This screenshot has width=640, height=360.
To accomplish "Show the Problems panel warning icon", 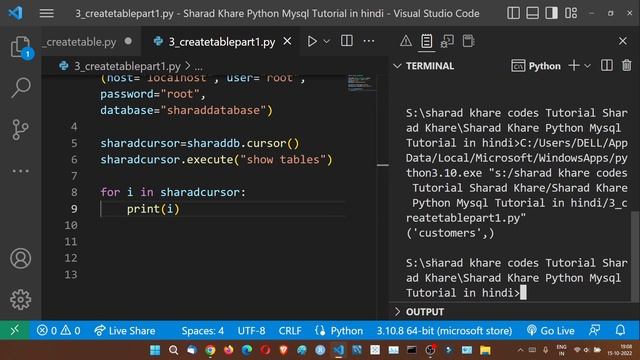I will point(406,41).
